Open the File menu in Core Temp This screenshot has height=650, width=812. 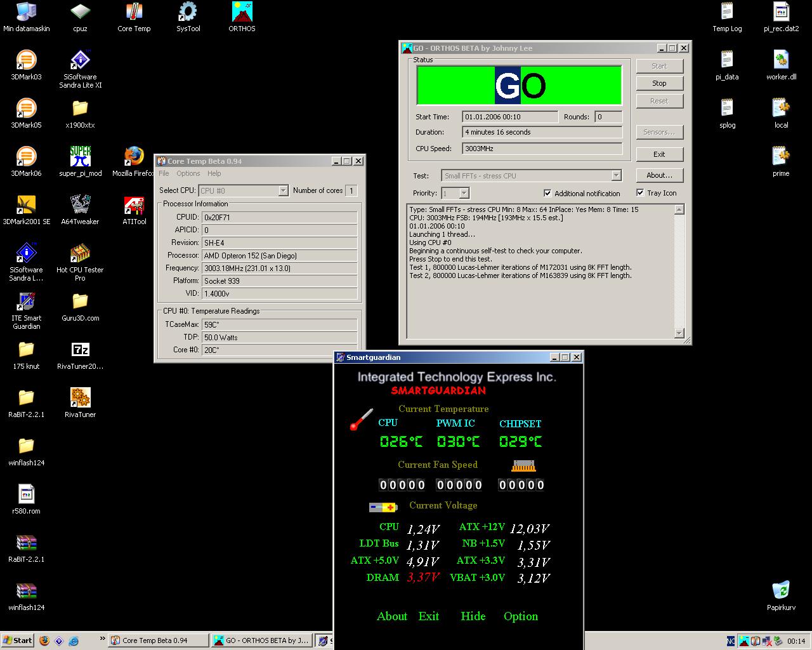[x=164, y=173]
